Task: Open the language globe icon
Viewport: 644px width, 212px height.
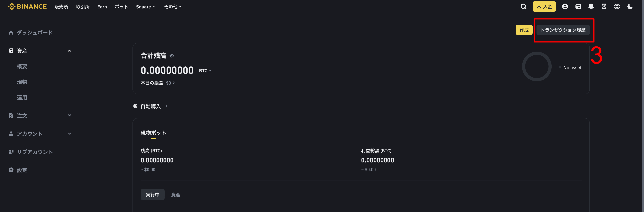Action: (617, 7)
